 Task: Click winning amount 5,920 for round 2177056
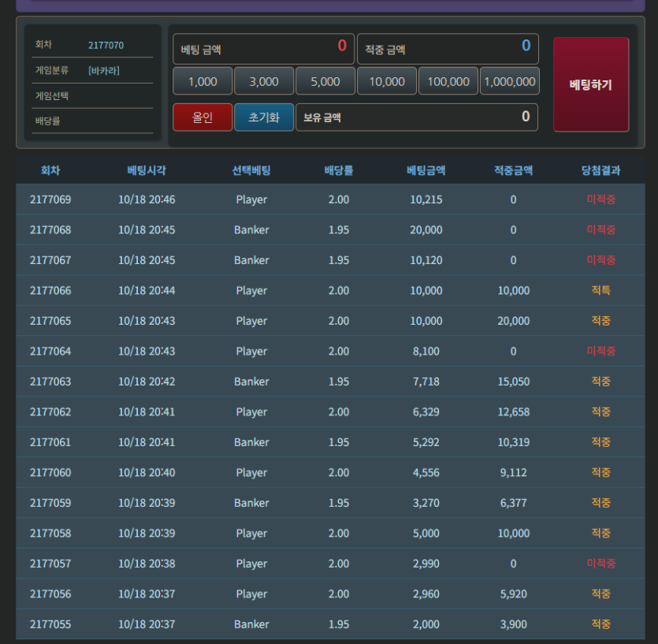513,594
